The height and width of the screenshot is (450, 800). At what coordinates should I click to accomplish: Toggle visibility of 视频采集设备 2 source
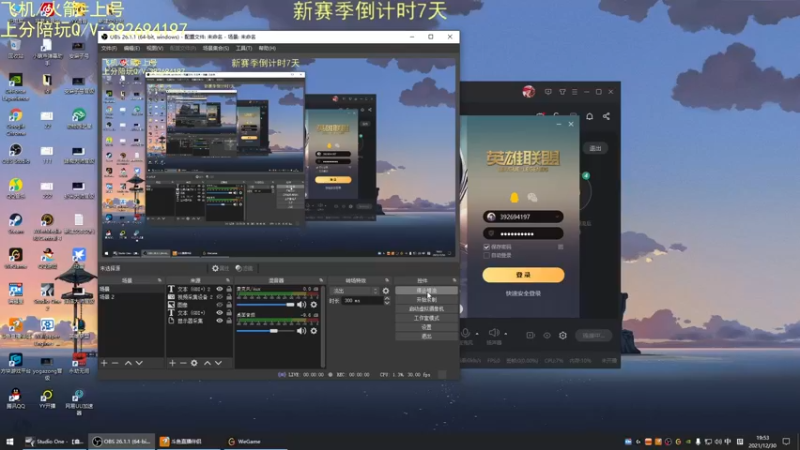point(219,297)
